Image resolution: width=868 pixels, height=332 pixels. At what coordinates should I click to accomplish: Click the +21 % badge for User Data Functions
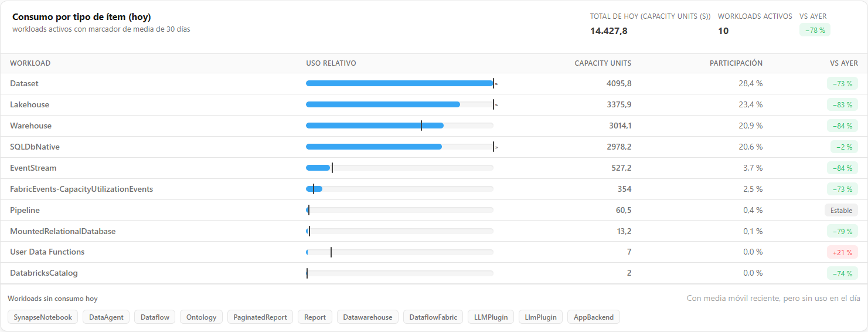[842, 252]
